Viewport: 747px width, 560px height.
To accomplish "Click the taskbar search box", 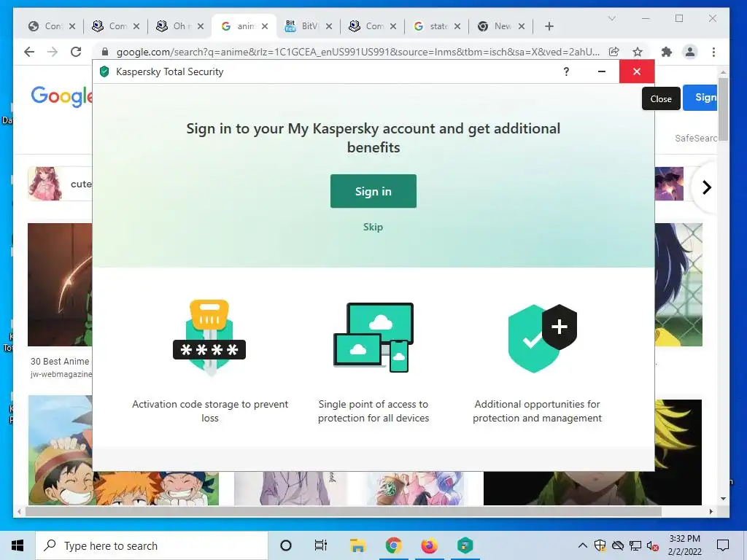I will coord(152,545).
